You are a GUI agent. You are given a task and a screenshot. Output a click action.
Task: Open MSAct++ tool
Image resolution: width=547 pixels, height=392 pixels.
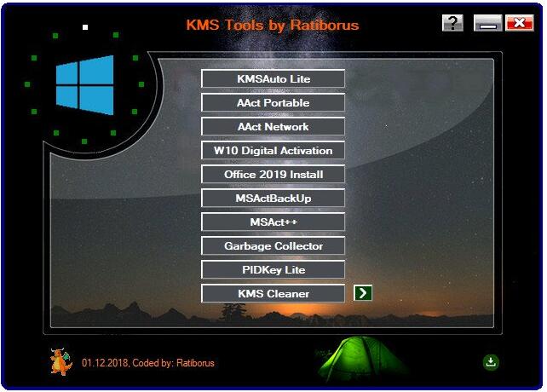273,222
